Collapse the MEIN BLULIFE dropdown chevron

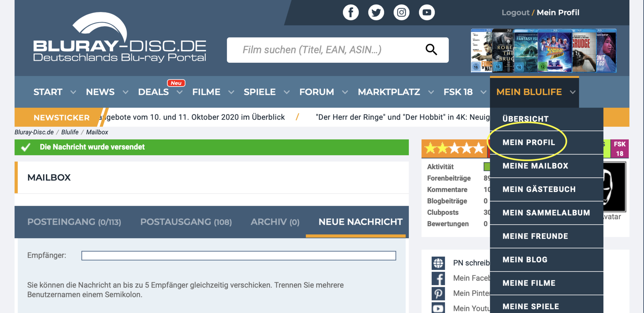click(573, 92)
